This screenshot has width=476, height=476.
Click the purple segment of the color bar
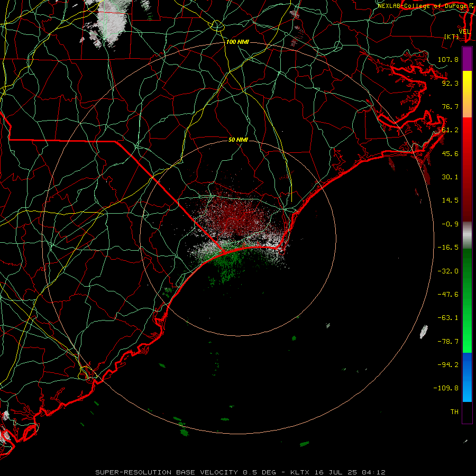tap(467, 59)
